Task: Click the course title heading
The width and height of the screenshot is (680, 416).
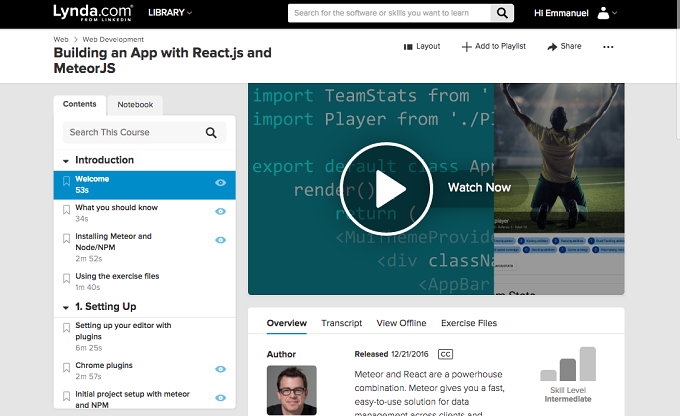Action: pos(162,60)
